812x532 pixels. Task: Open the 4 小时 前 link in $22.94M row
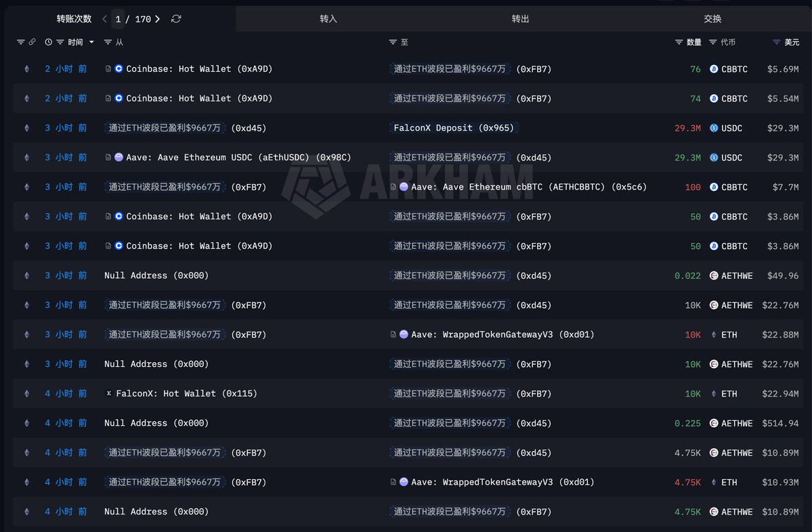pos(66,394)
